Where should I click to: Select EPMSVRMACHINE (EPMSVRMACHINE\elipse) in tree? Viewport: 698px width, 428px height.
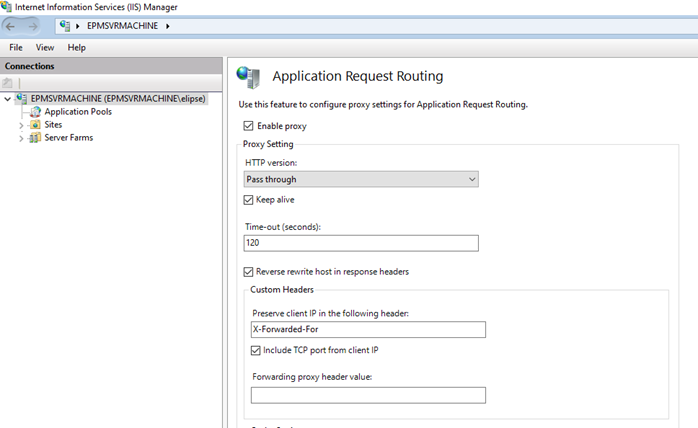[x=118, y=98]
